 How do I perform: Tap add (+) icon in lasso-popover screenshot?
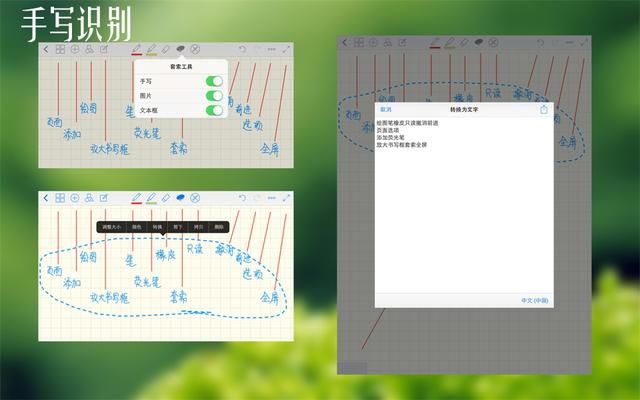click(x=75, y=49)
